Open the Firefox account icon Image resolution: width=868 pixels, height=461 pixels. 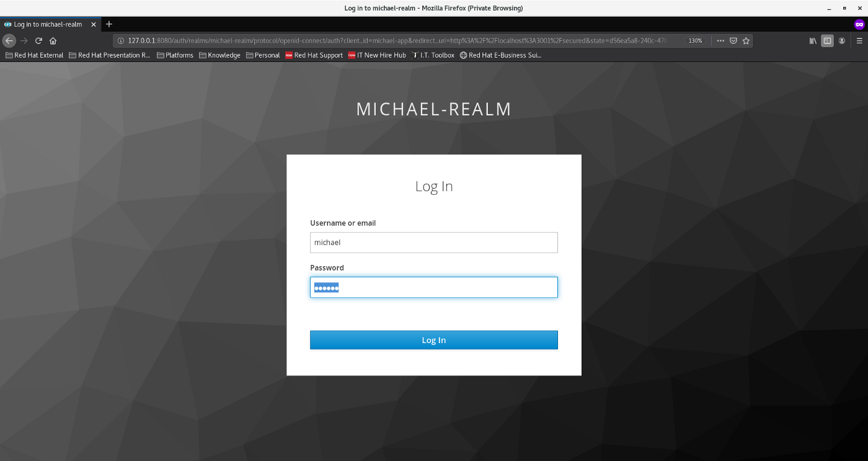pyautogui.click(x=842, y=41)
